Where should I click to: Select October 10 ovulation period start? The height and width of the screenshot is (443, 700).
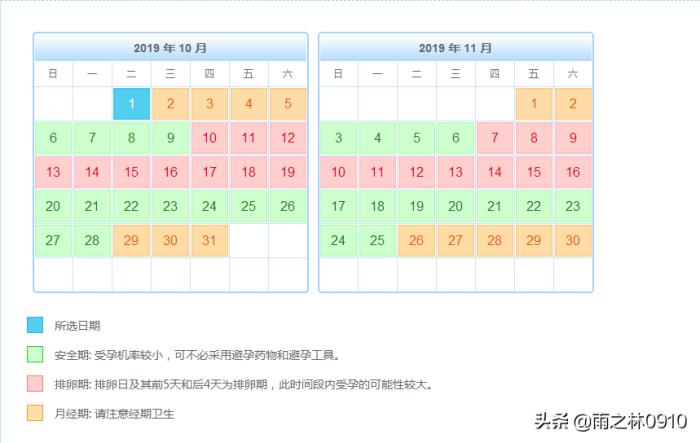click(x=209, y=138)
